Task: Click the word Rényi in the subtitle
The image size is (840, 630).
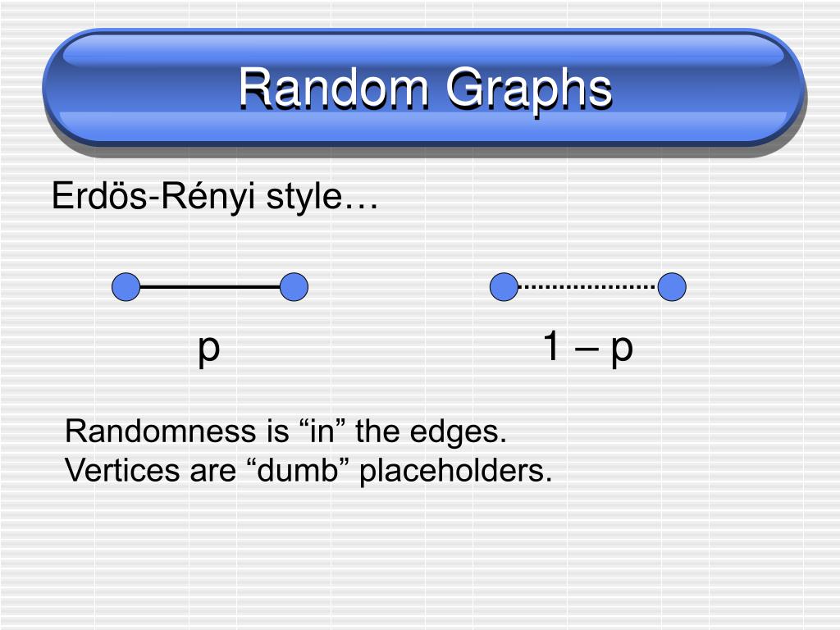Action: tap(208, 197)
